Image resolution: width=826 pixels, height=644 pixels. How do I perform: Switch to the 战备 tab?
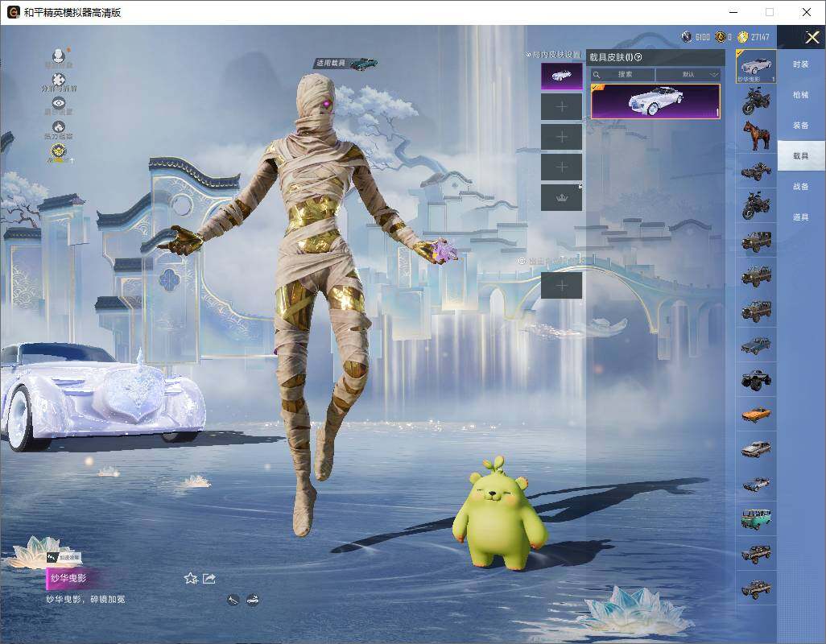(801, 187)
